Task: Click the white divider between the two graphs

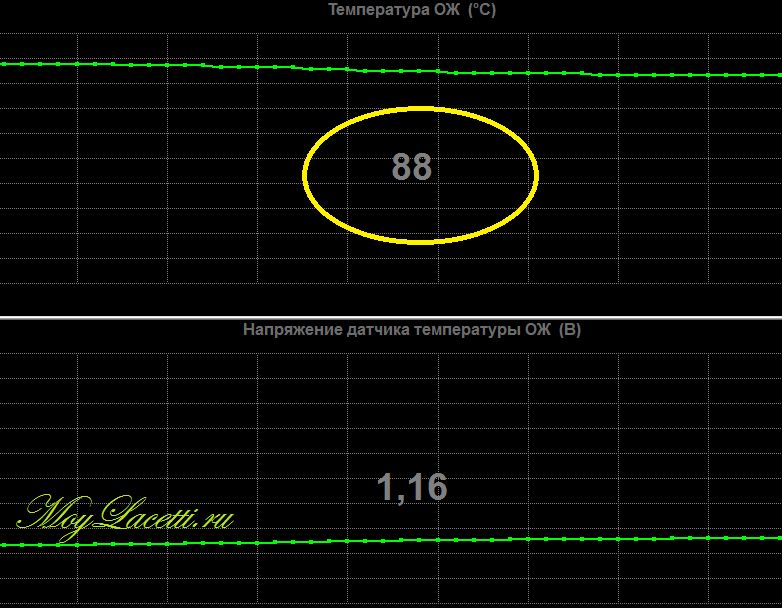Action: 391,317
